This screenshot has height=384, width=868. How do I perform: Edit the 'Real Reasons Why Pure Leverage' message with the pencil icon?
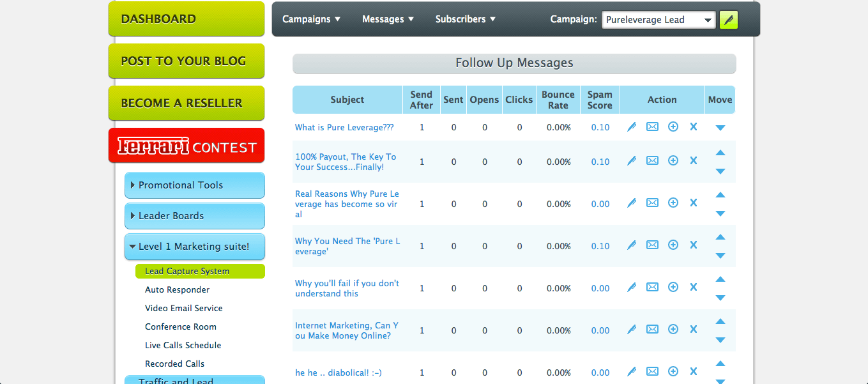tap(632, 203)
